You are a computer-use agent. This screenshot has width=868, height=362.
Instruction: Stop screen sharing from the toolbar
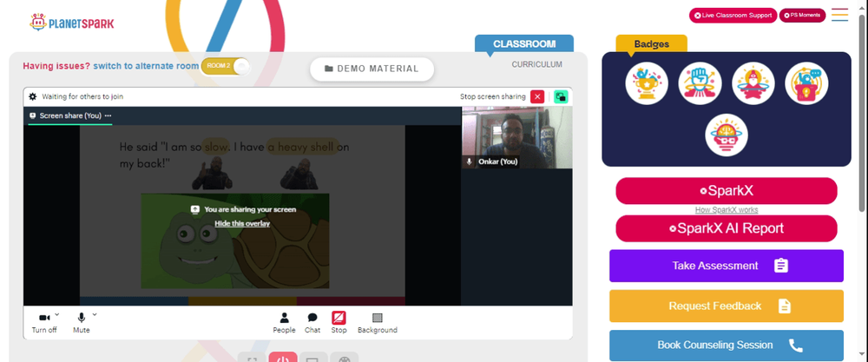(x=339, y=322)
